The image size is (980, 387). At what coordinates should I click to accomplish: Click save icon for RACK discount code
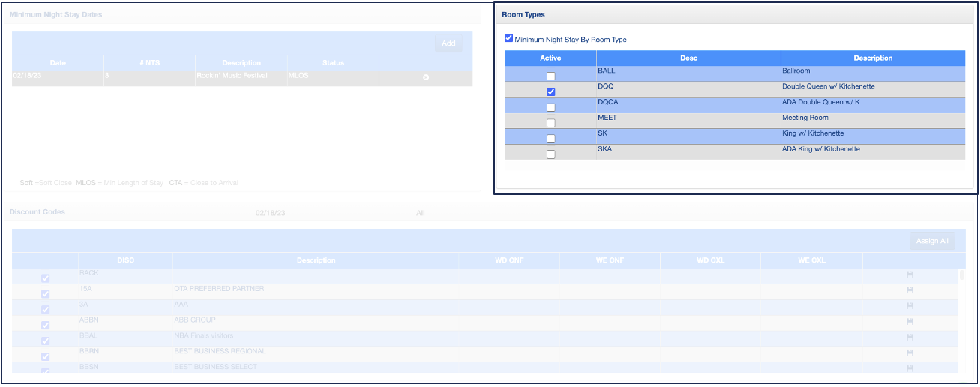(x=910, y=274)
